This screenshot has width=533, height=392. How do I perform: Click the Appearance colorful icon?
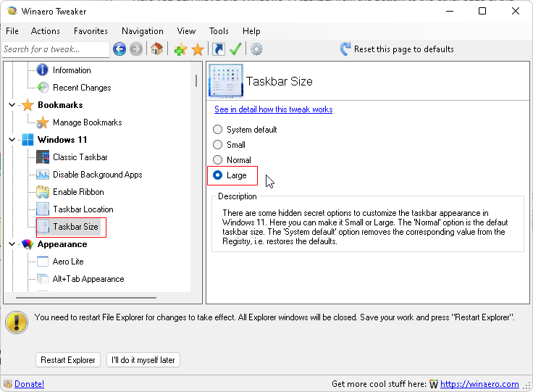[28, 244]
